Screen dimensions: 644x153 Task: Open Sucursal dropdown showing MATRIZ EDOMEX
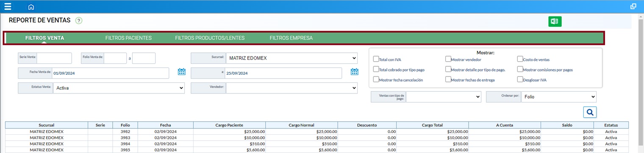pos(291,58)
